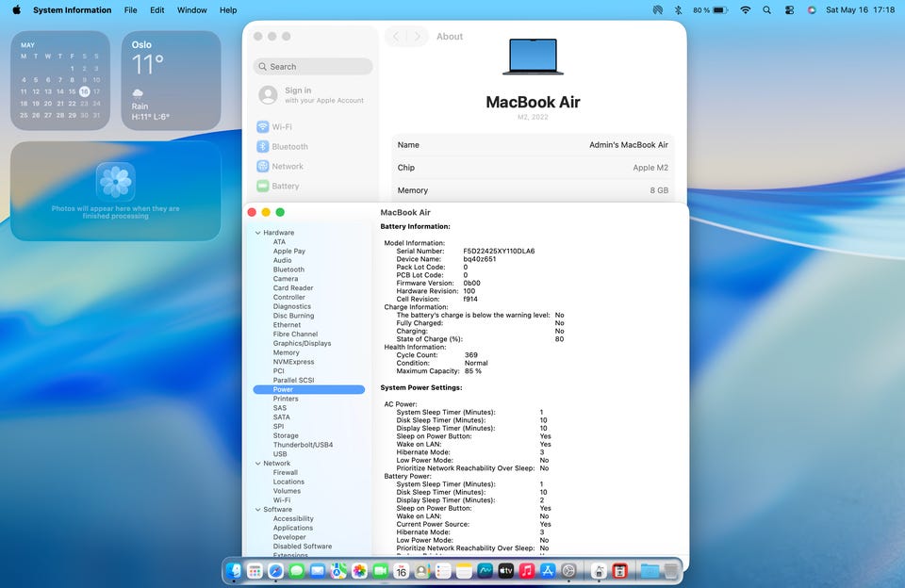Launch Freeform from the Dock
Screen dimensions: 905x588
click(x=485, y=571)
